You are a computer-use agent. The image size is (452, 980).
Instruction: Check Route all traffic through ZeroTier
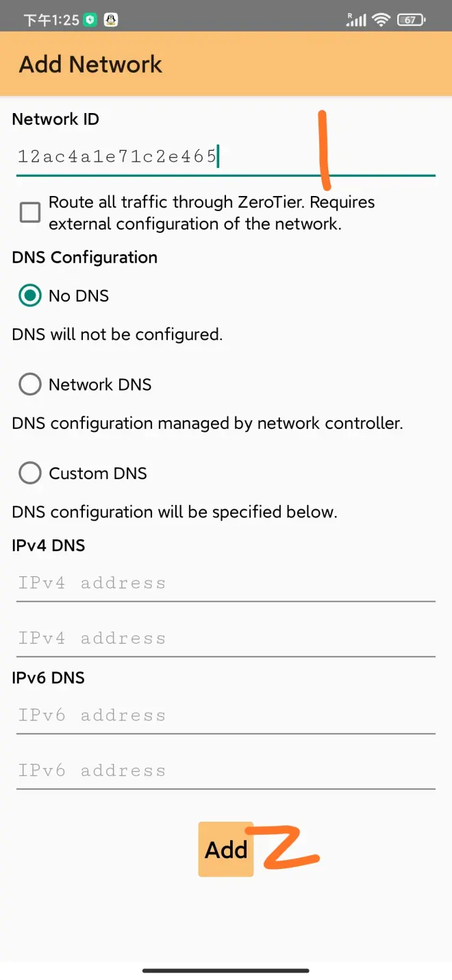[30, 212]
